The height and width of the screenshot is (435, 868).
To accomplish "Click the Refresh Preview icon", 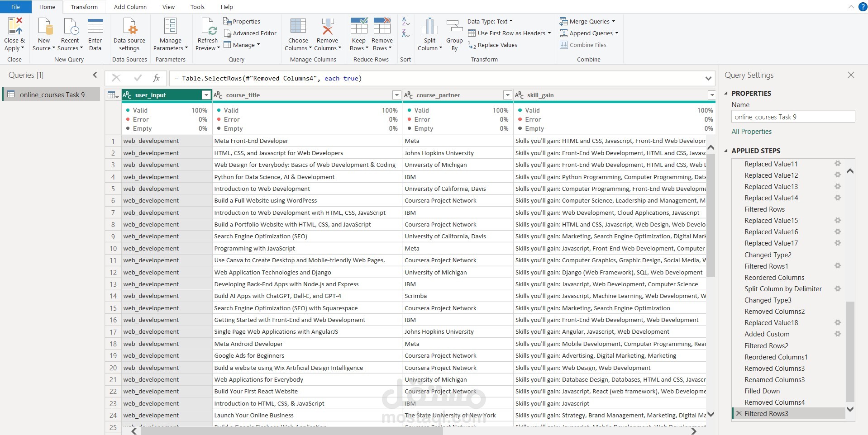I will point(208,27).
